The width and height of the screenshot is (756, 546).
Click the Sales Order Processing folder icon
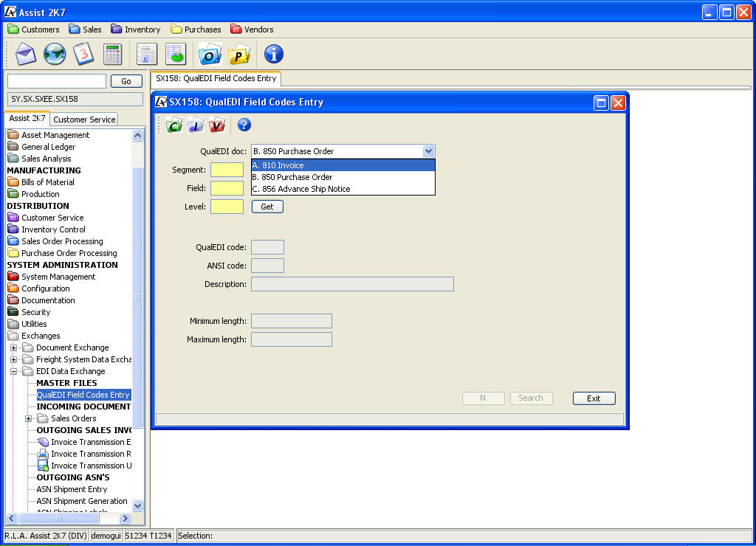[x=13, y=241]
